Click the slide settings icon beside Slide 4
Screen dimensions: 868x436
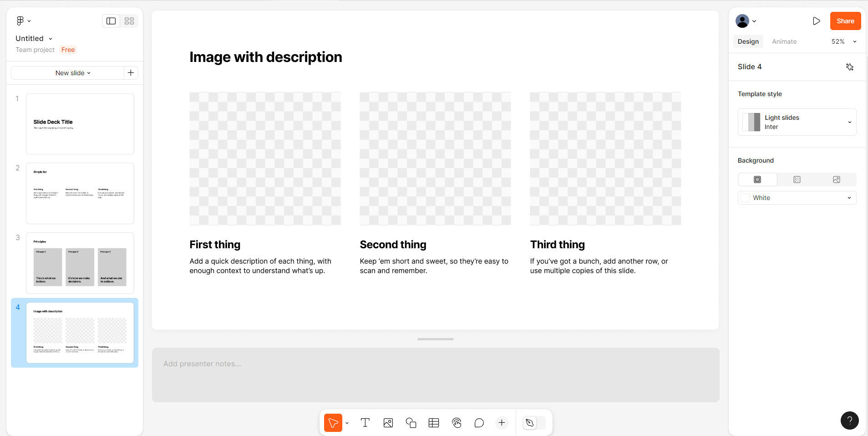(849, 67)
